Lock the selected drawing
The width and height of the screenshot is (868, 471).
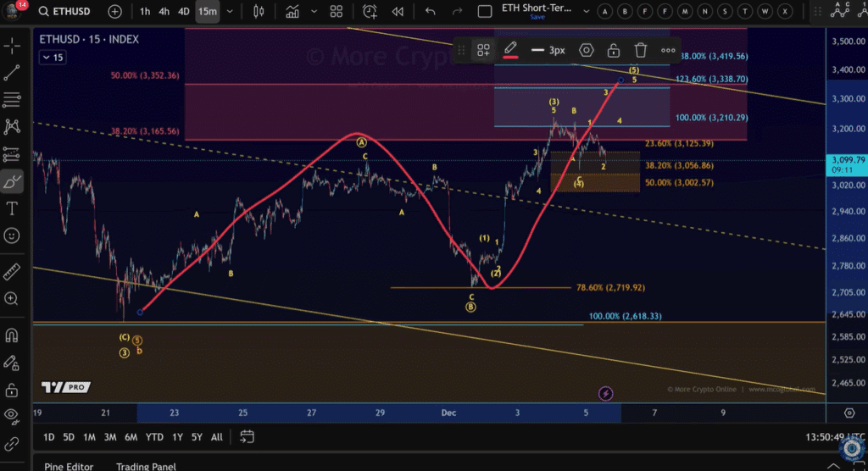(614, 50)
